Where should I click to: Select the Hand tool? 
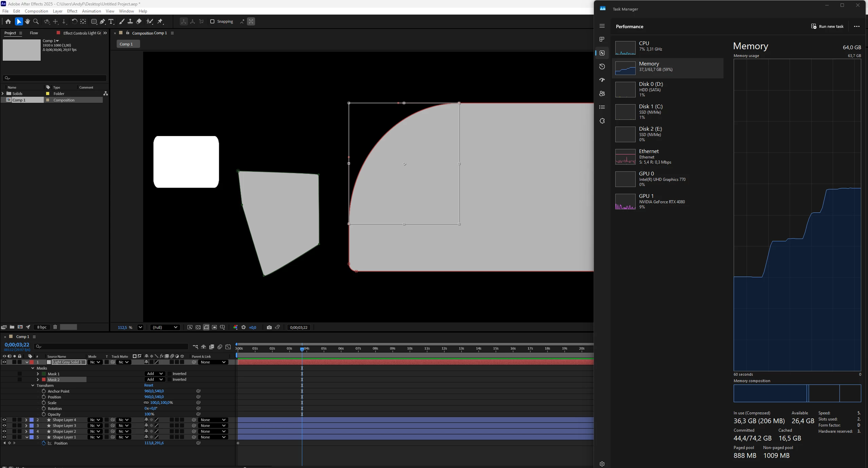[x=27, y=21]
